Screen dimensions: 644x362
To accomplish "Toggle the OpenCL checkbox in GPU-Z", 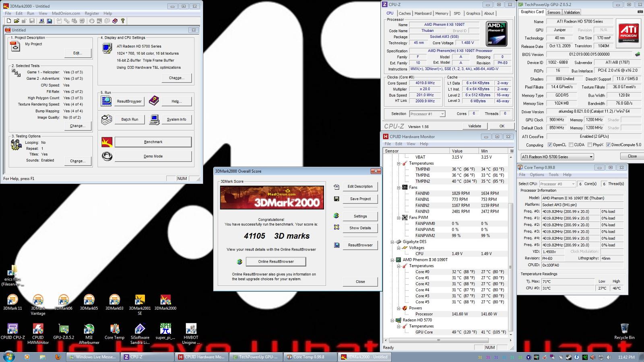I will (550, 145).
